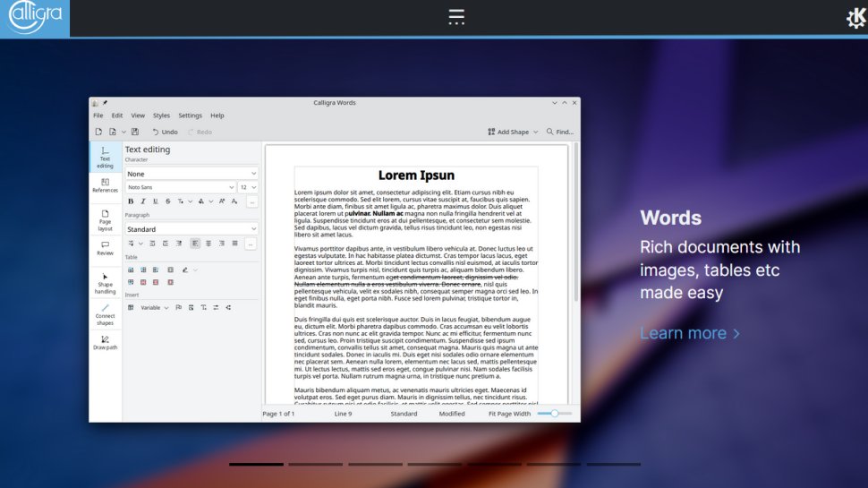
Task: Toggle Italic formatting
Action: pos(143,201)
